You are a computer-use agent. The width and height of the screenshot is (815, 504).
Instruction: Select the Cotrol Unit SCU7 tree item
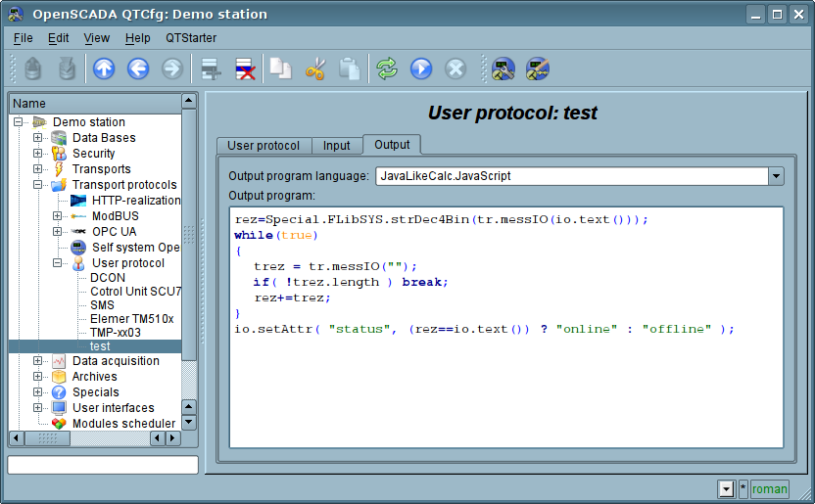pyautogui.click(x=135, y=292)
